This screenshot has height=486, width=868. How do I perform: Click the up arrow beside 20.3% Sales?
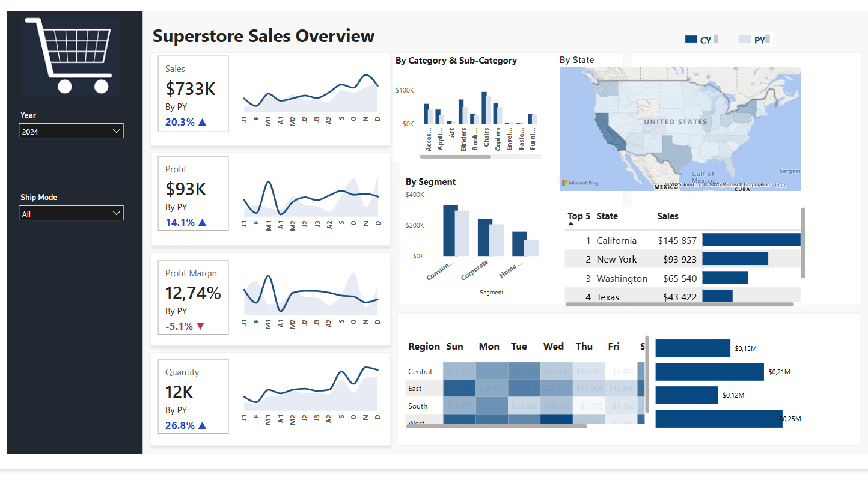tap(203, 122)
